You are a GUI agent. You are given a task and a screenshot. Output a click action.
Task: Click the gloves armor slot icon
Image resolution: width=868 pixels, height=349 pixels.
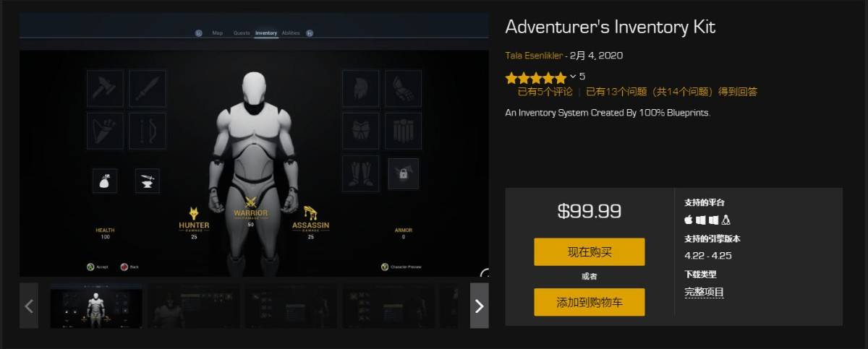[x=403, y=88]
